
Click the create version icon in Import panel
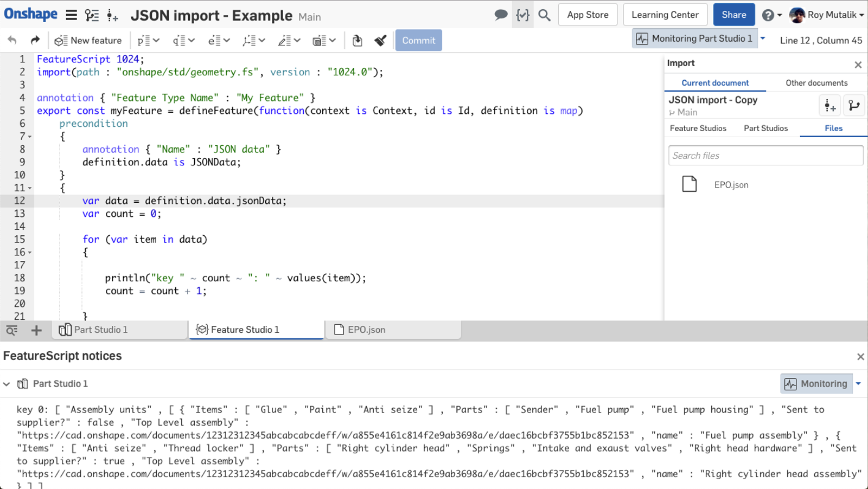(829, 106)
